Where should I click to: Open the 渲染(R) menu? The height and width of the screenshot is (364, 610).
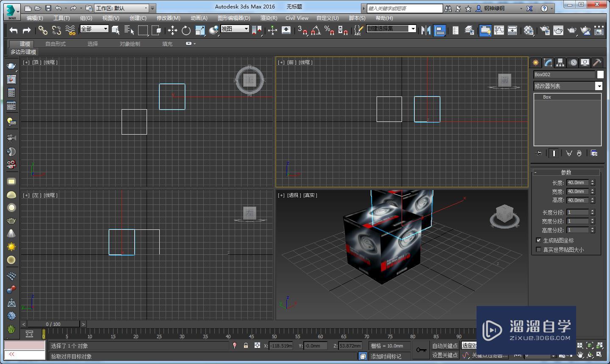click(x=269, y=18)
